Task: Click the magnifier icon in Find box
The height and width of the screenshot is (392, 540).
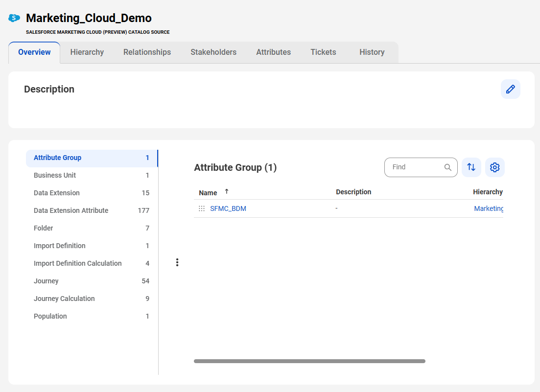Action: pyautogui.click(x=447, y=167)
